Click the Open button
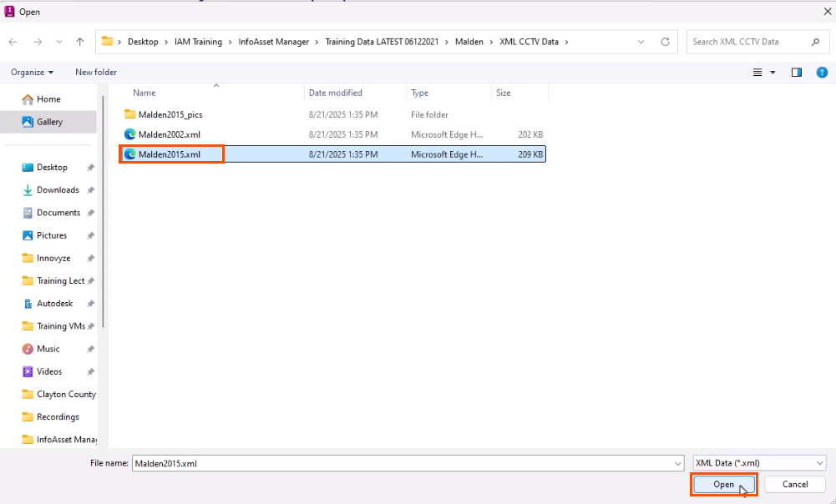This screenshot has width=836, height=504. 723,484
